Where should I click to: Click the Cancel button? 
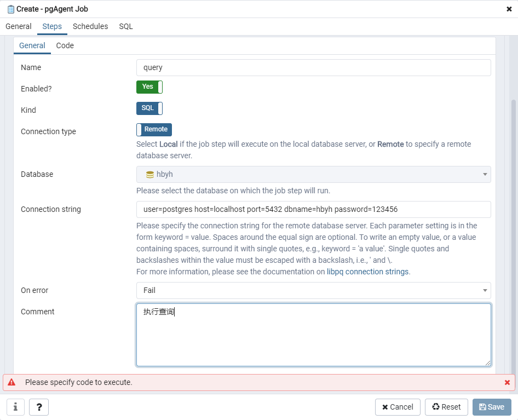pyautogui.click(x=398, y=407)
